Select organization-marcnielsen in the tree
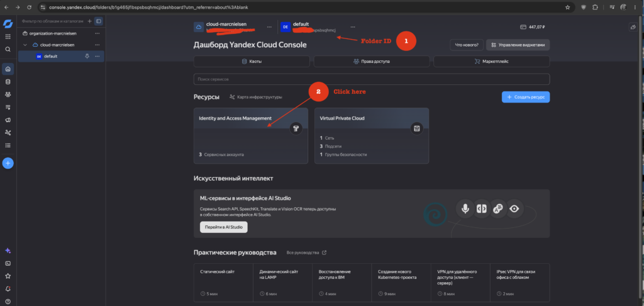This screenshot has width=644, height=306. [53, 33]
